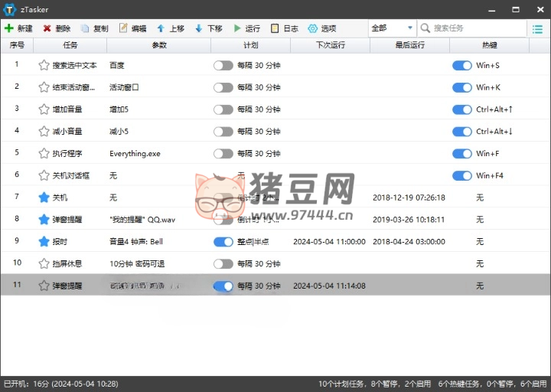Move task up with 上移 arrow
Image resolution: width=551 pixels, height=392 pixels.
pyautogui.click(x=161, y=28)
